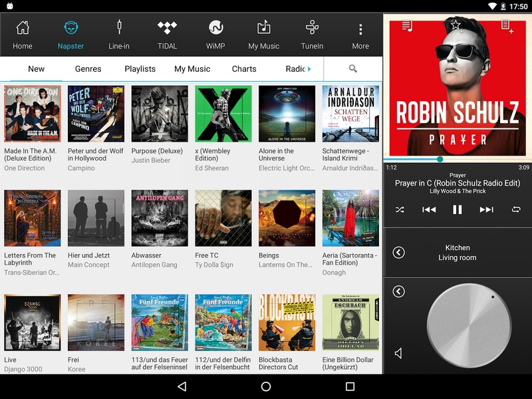532x399 pixels.
Task: Open TuneIn radio
Action: point(312,35)
